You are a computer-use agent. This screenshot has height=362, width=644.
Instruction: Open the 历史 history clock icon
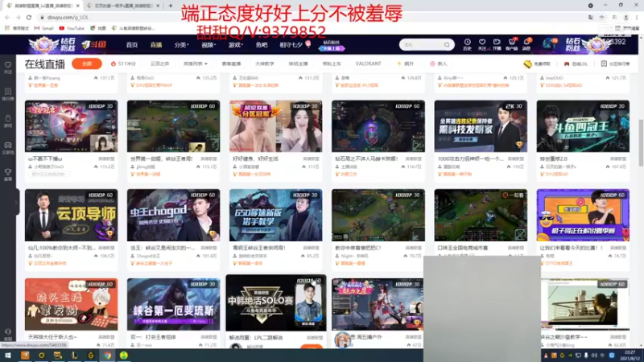pos(468,44)
